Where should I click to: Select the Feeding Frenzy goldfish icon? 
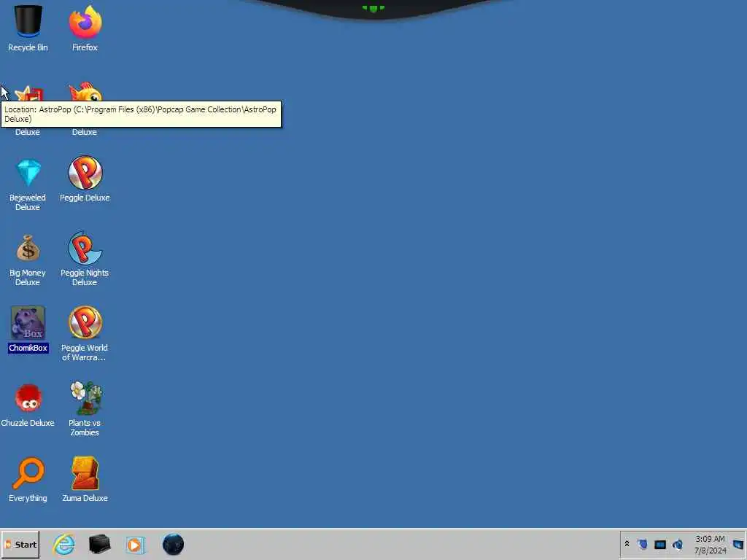tap(86, 92)
